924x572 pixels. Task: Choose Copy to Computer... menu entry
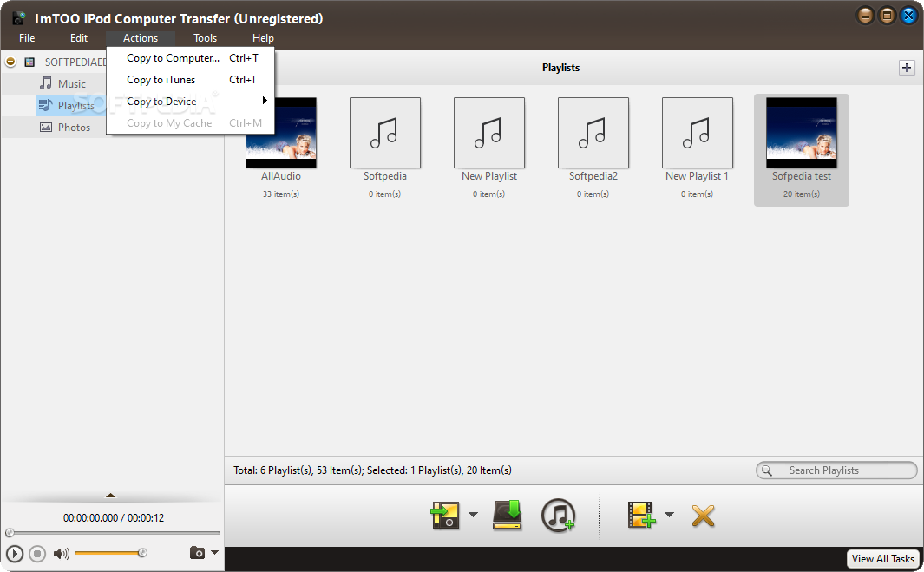point(190,58)
